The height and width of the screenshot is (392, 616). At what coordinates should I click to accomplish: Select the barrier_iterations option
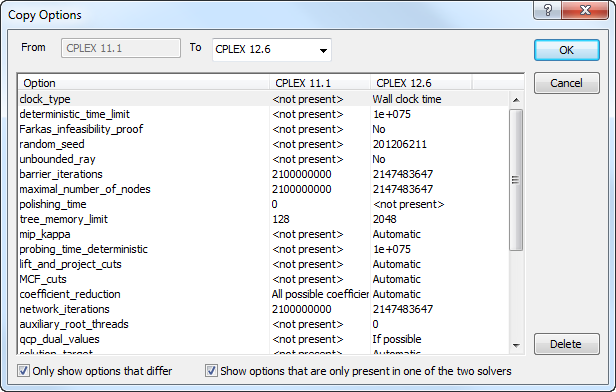tap(263, 174)
